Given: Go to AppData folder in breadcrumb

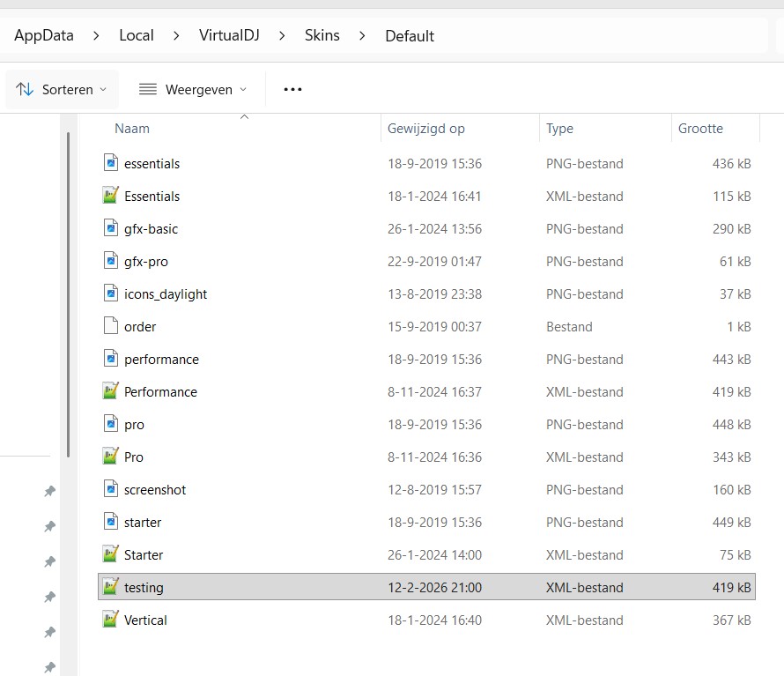Looking at the screenshot, I should click(44, 36).
